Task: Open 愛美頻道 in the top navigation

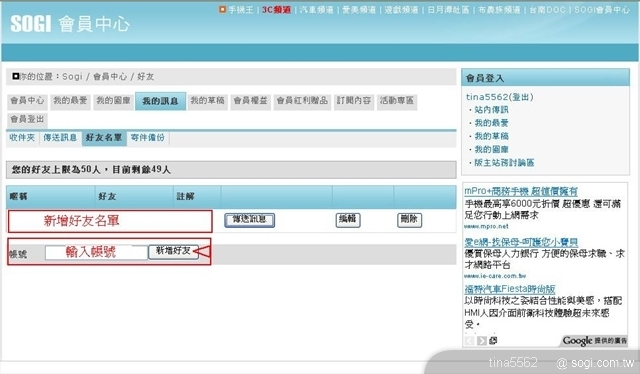Action: 358,9
